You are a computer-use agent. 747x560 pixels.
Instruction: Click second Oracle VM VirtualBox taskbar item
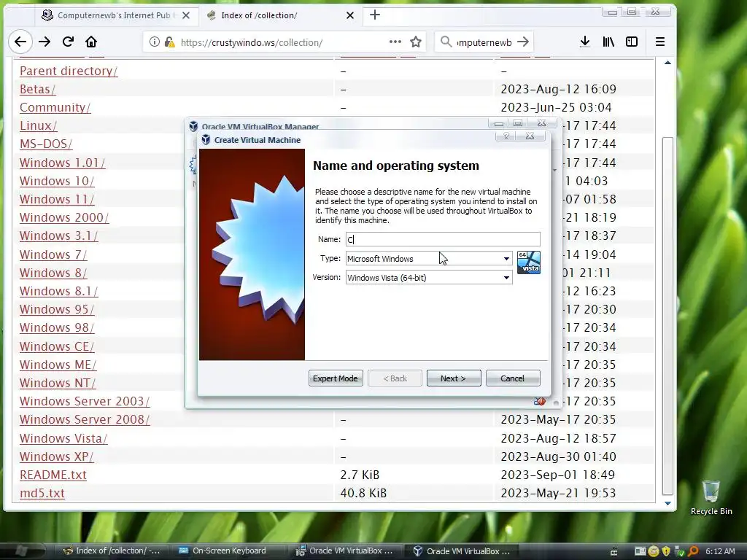point(462,551)
